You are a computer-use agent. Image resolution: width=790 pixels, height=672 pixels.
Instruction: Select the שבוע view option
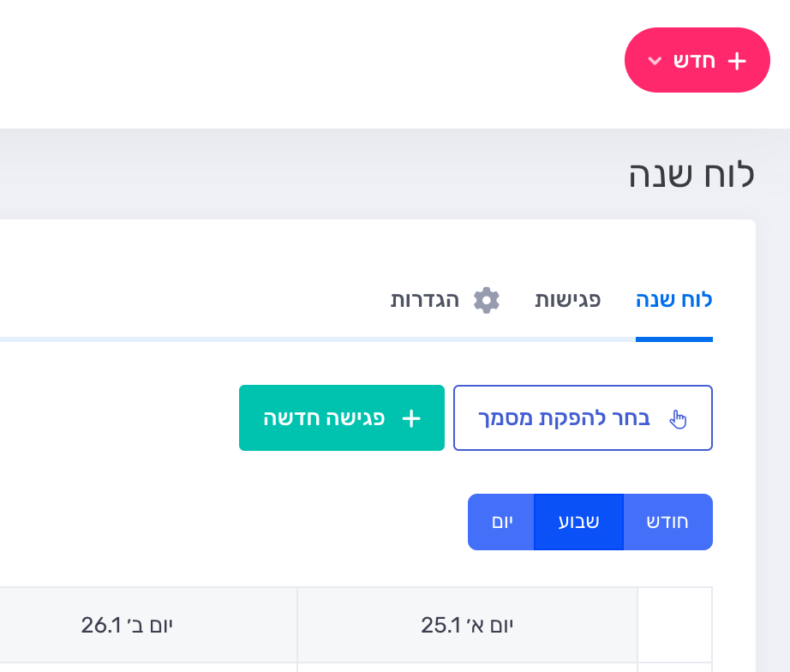578,521
